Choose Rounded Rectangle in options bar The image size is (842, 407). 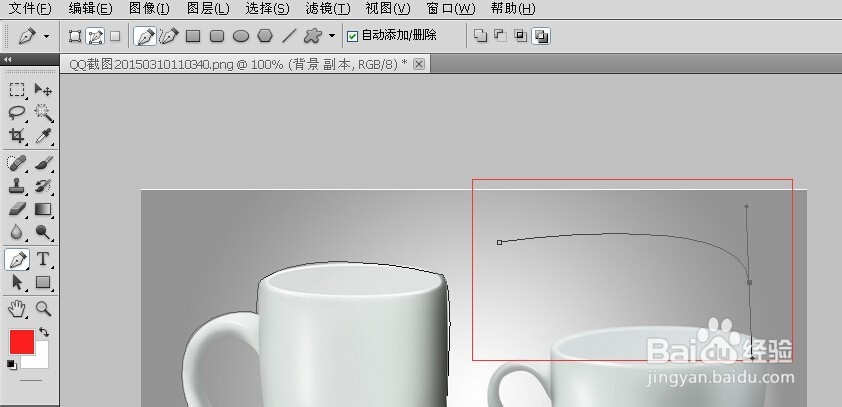pyautogui.click(x=217, y=36)
